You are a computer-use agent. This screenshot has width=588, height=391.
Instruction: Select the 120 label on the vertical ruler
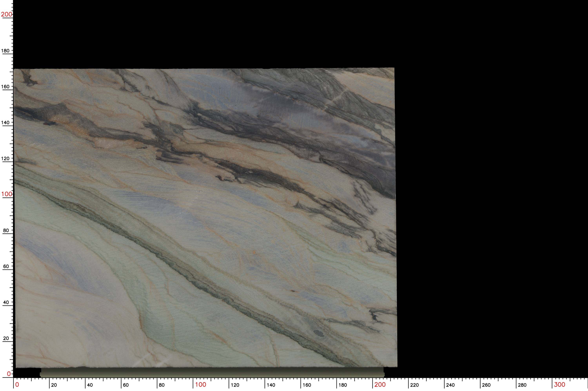5,158
